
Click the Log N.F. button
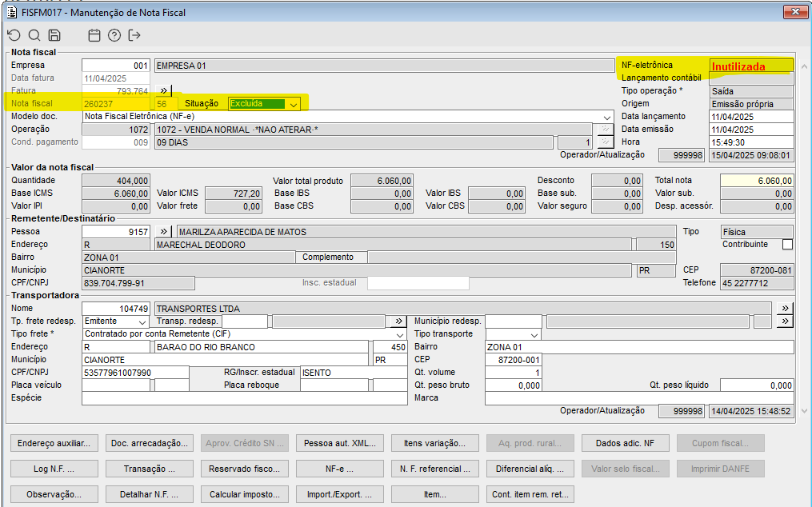(x=54, y=469)
